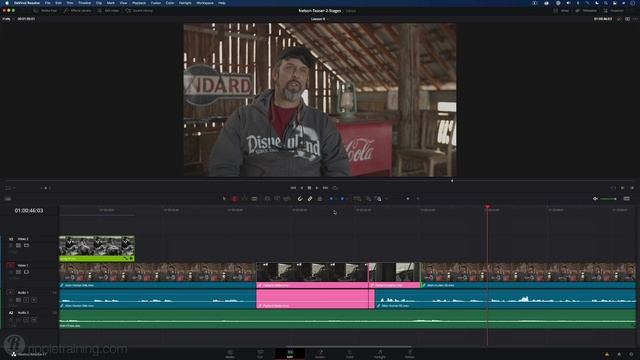
Task: Disable the Video 1 track
Action: pos(26,272)
